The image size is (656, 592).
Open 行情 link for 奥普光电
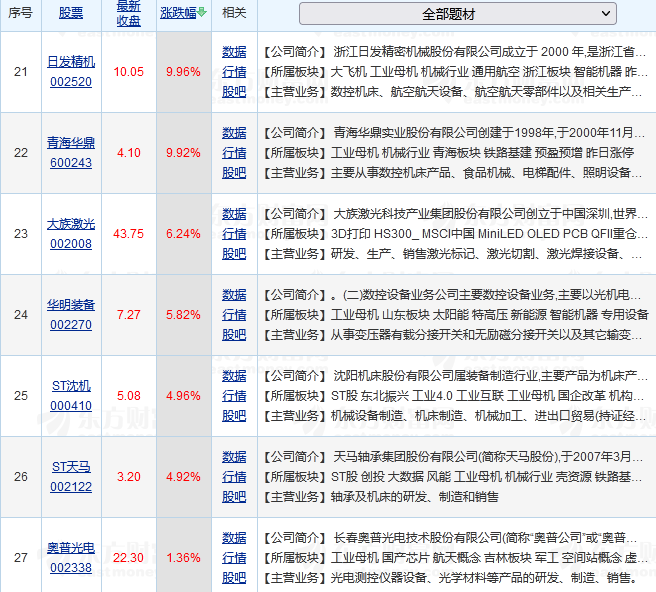[234, 558]
